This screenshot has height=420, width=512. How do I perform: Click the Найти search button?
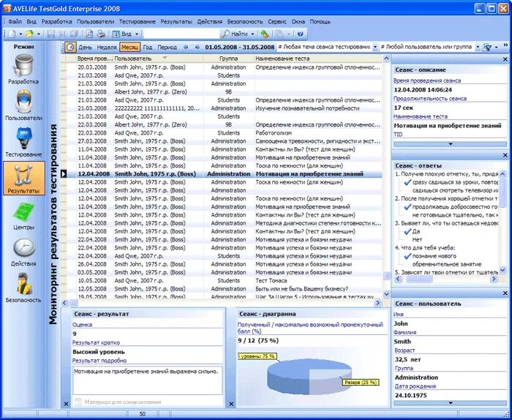(235, 34)
